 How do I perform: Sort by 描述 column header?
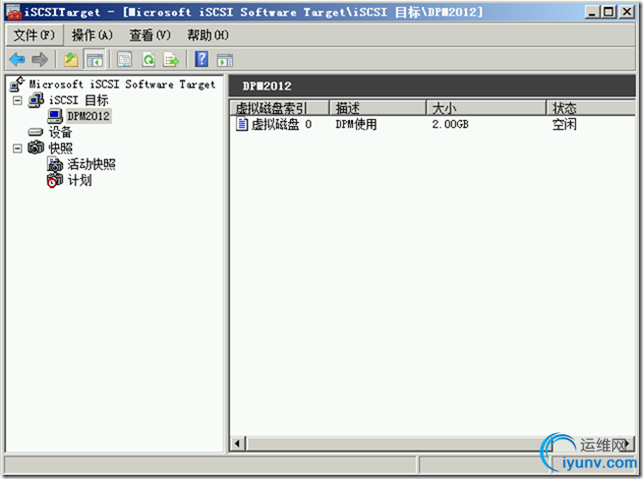point(378,108)
